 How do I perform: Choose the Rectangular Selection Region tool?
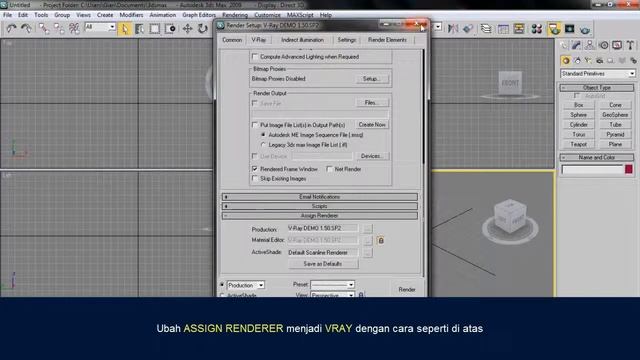(x=155, y=29)
